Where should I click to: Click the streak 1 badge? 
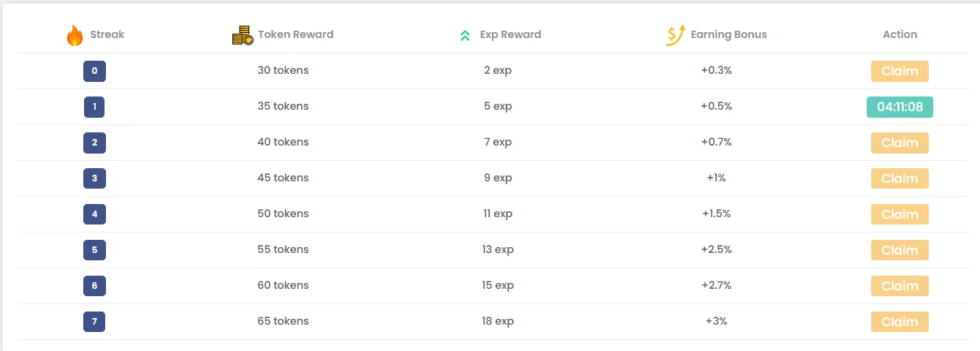pyautogui.click(x=94, y=107)
